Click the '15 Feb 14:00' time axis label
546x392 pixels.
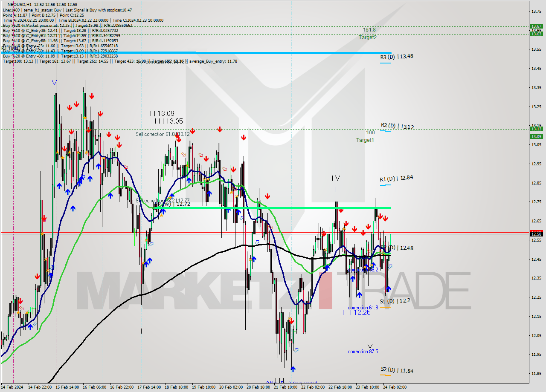[x=68, y=387]
